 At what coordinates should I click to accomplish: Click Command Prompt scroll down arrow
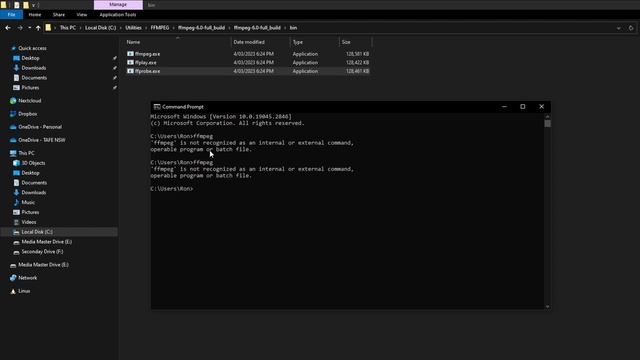[x=548, y=307]
